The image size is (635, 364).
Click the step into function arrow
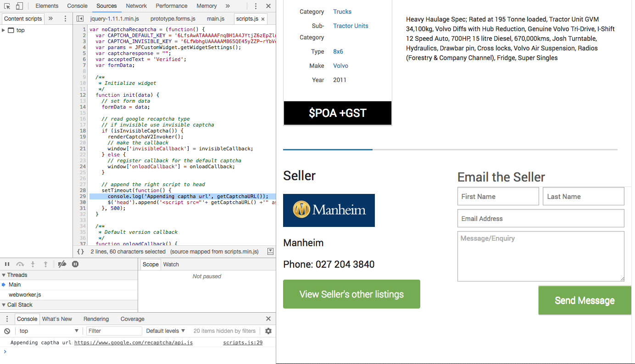coord(33,264)
